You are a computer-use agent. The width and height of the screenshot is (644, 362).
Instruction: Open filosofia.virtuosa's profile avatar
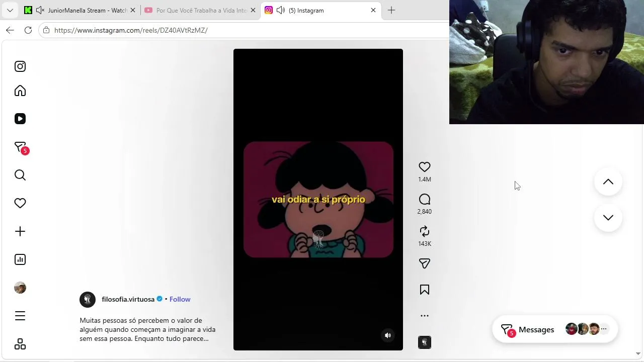pos(88,299)
